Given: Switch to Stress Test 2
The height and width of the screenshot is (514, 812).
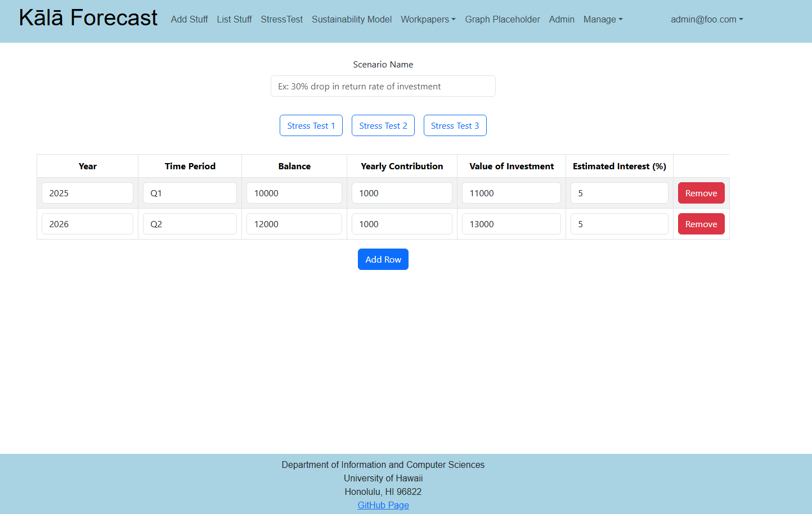Looking at the screenshot, I should pyautogui.click(x=383, y=125).
